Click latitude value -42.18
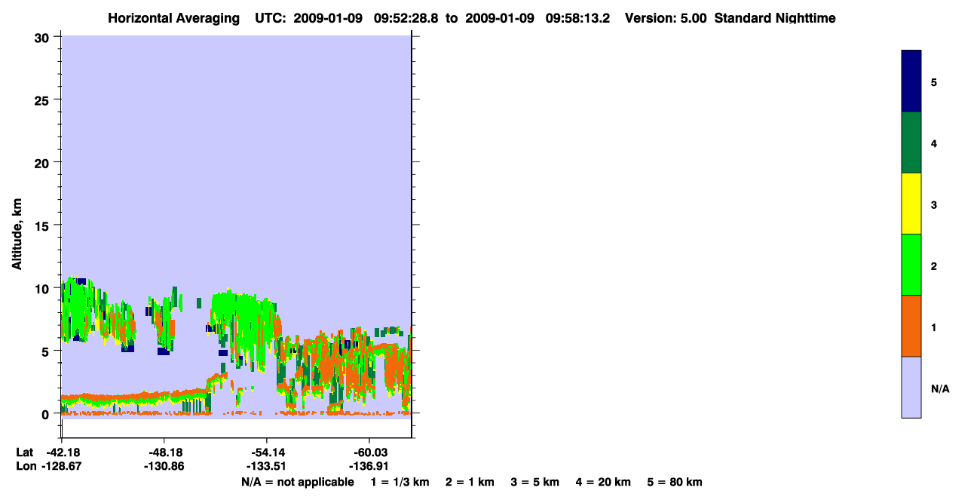The image size is (980, 503). coord(62,452)
